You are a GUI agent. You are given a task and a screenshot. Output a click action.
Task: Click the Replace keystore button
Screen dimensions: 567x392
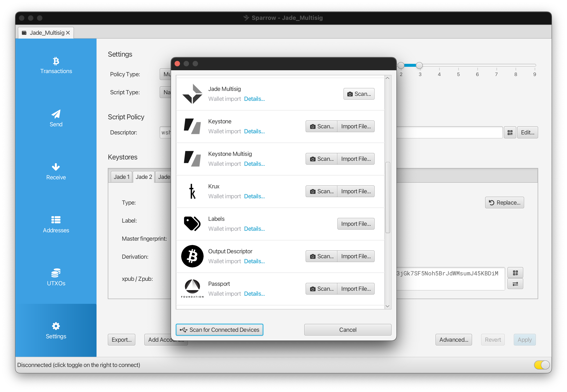(504, 203)
